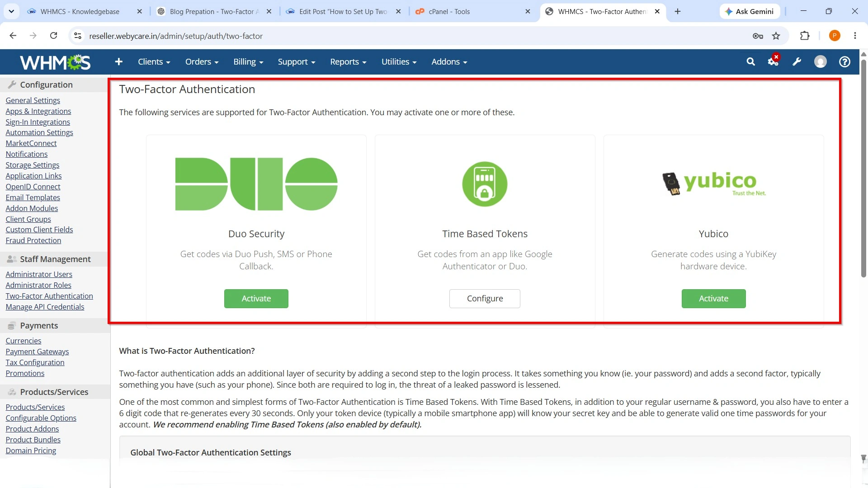The height and width of the screenshot is (488, 868).
Task: Open the admin account avatar menu
Action: pos(821,62)
